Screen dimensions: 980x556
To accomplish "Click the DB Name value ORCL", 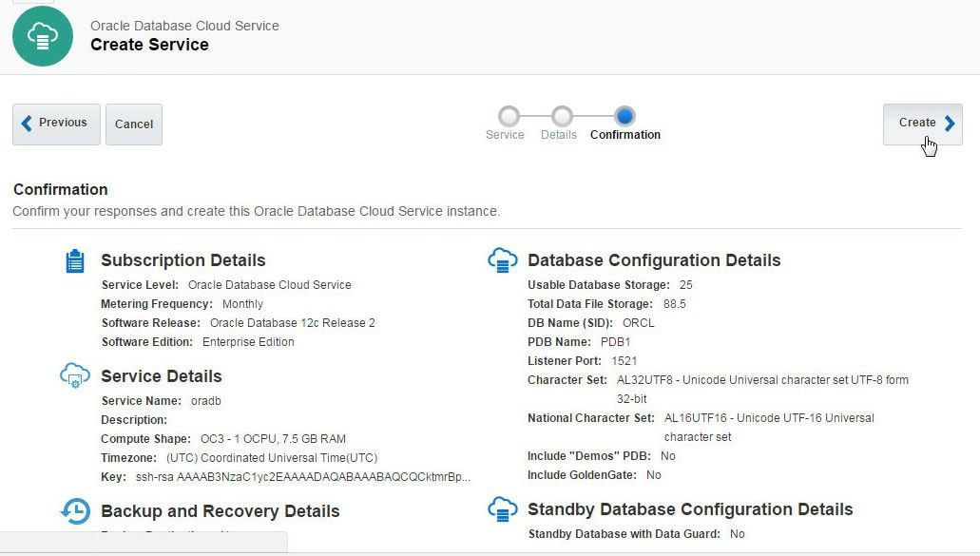I will pos(638,323).
